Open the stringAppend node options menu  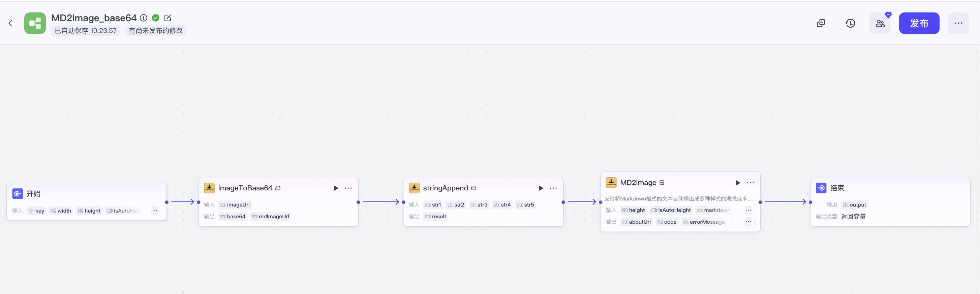pos(553,188)
